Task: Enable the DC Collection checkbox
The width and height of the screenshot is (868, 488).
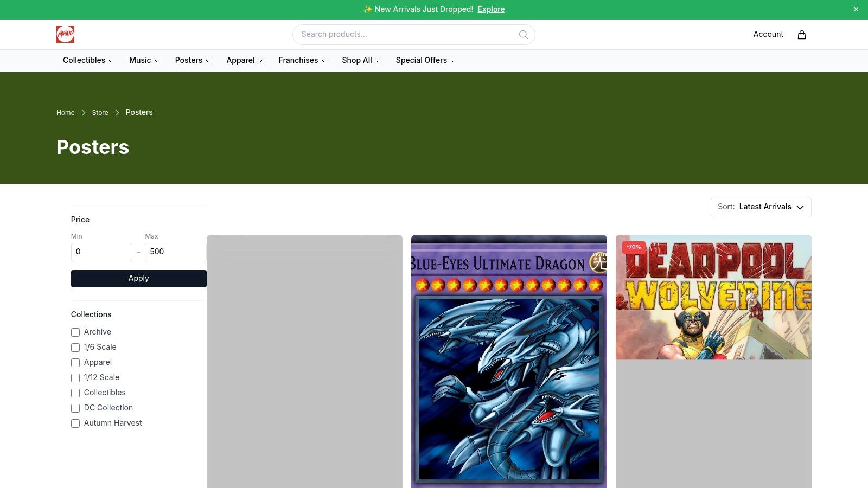Action: pyautogui.click(x=75, y=408)
